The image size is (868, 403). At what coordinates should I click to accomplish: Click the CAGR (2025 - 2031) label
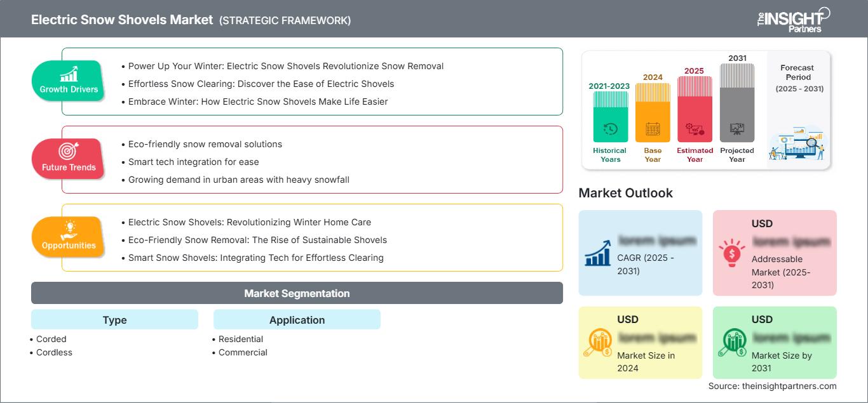tap(646, 265)
